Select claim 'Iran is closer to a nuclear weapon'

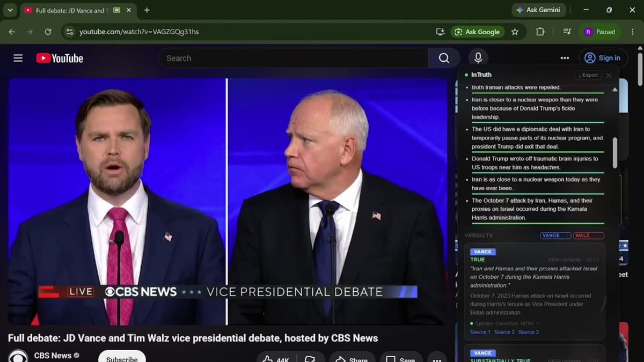coord(537,108)
